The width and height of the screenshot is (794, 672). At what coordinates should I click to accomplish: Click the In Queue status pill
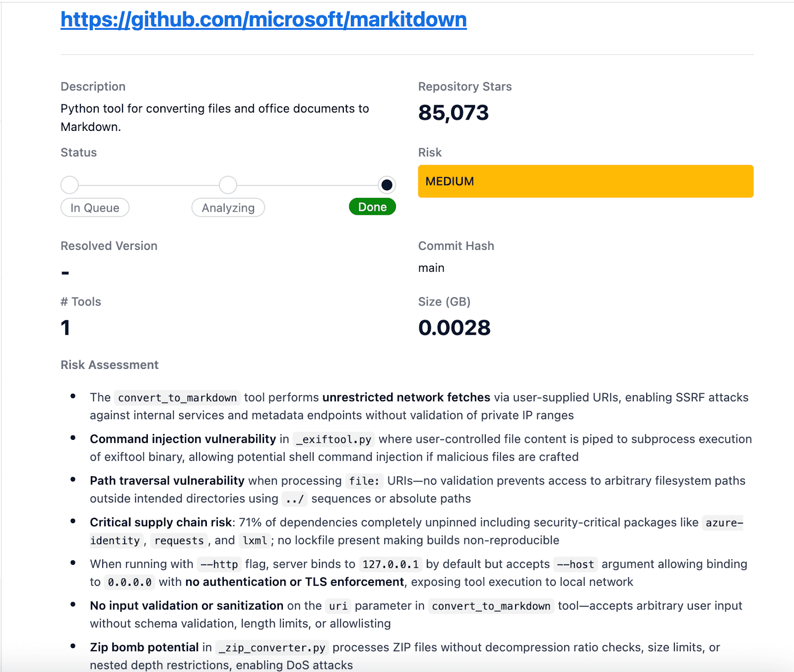[95, 208]
